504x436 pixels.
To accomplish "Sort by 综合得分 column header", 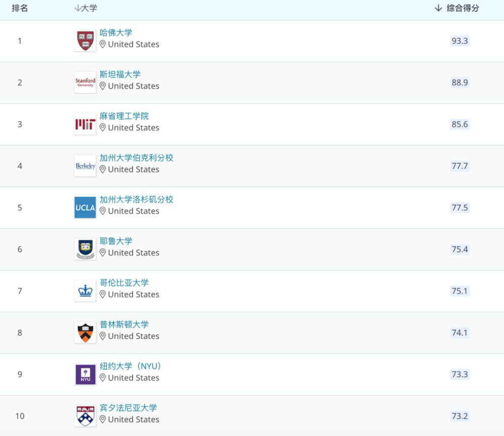I will click(x=457, y=8).
